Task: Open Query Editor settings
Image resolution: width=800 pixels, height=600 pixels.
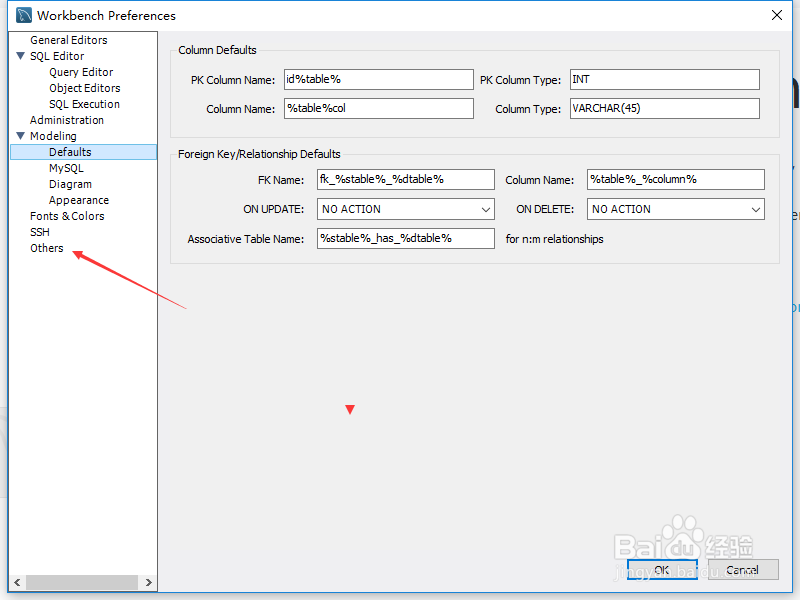Action: pyautogui.click(x=81, y=72)
